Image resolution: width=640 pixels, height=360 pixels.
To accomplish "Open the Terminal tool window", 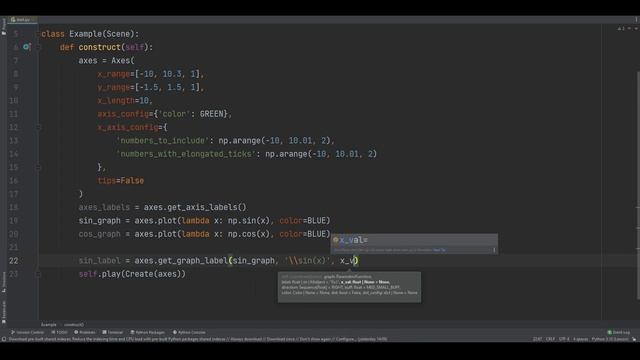I will [112, 332].
